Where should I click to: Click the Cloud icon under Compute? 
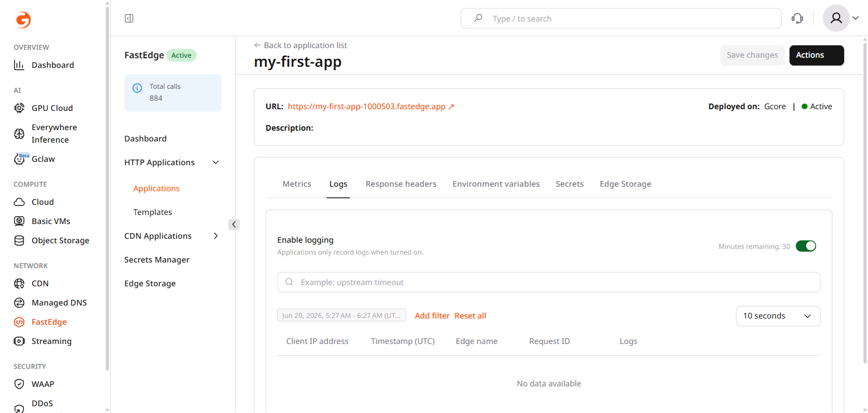coord(19,202)
